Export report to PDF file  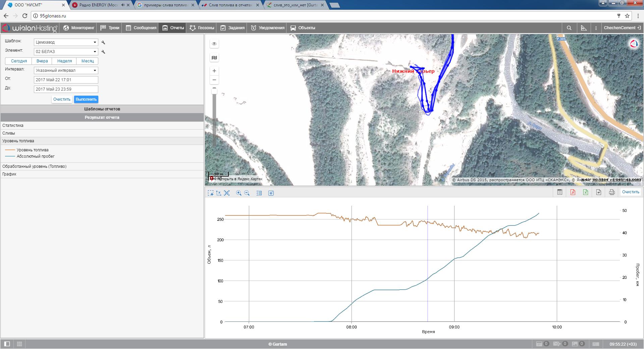[573, 192]
